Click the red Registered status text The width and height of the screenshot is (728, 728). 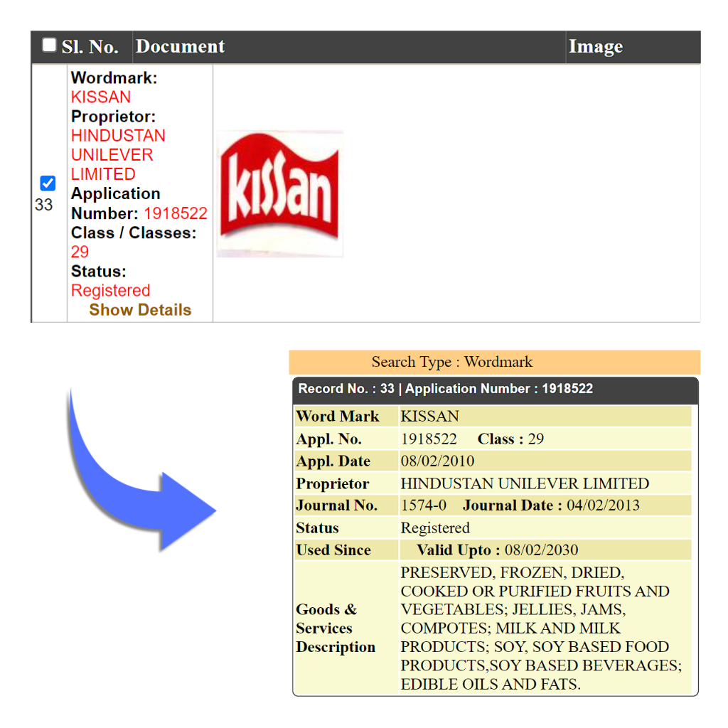[110, 291]
